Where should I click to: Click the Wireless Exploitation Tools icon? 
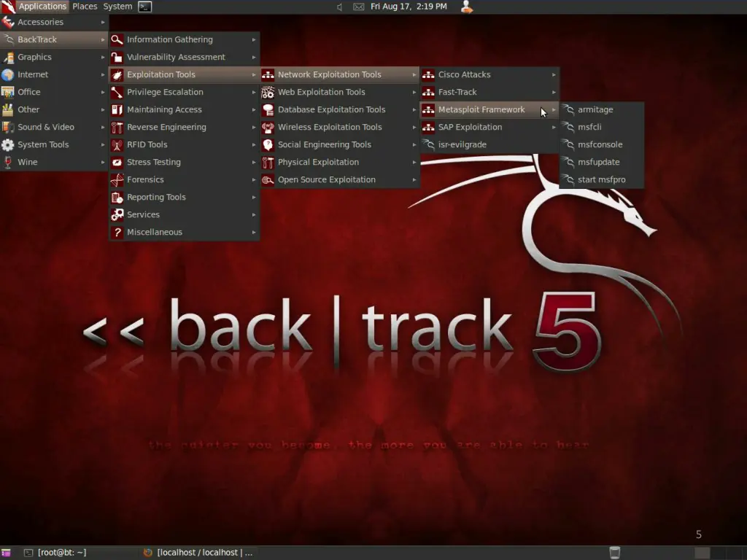tap(268, 127)
